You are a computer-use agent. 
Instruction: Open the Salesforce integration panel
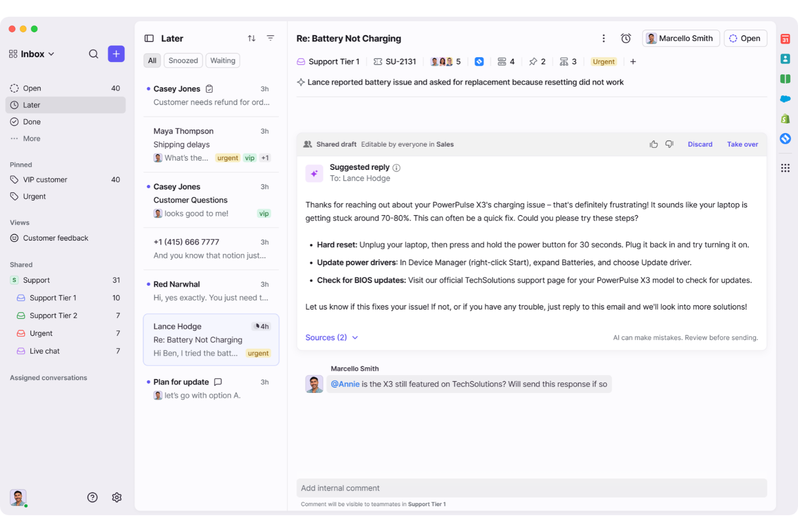tap(785, 99)
